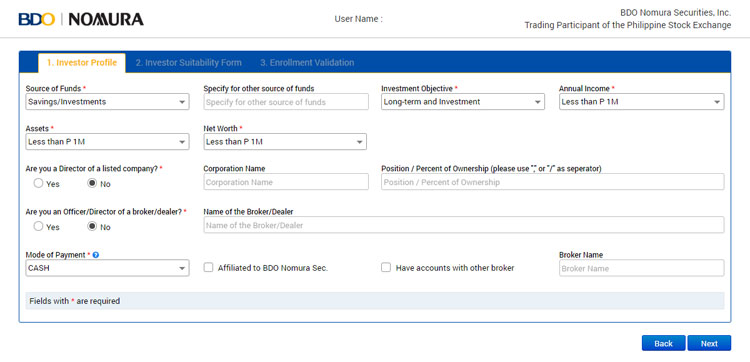Click the Corporation Name input field
This screenshot has width=750, height=362.
[x=286, y=182]
